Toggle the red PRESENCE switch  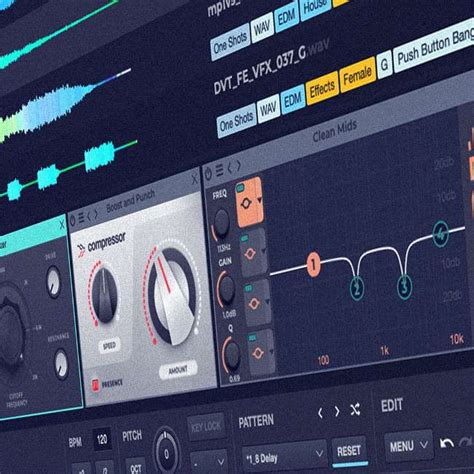96,385
